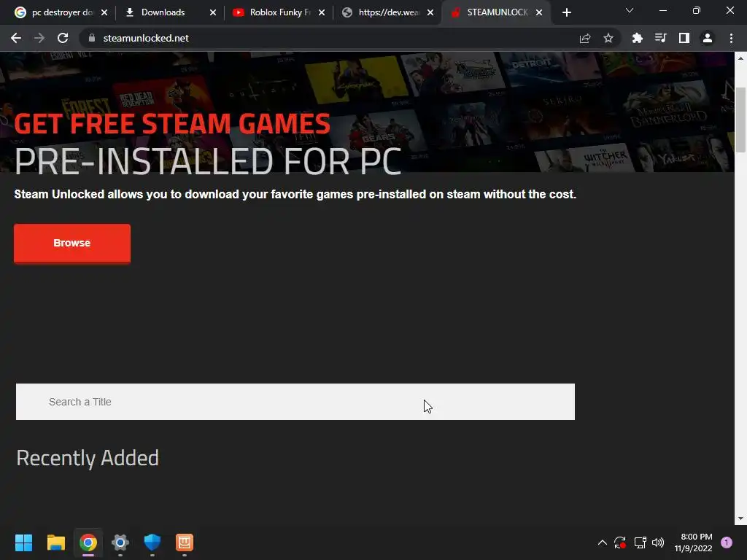This screenshot has width=747, height=560.
Task: Reload the steamunlocked.net page
Action: click(x=63, y=38)
